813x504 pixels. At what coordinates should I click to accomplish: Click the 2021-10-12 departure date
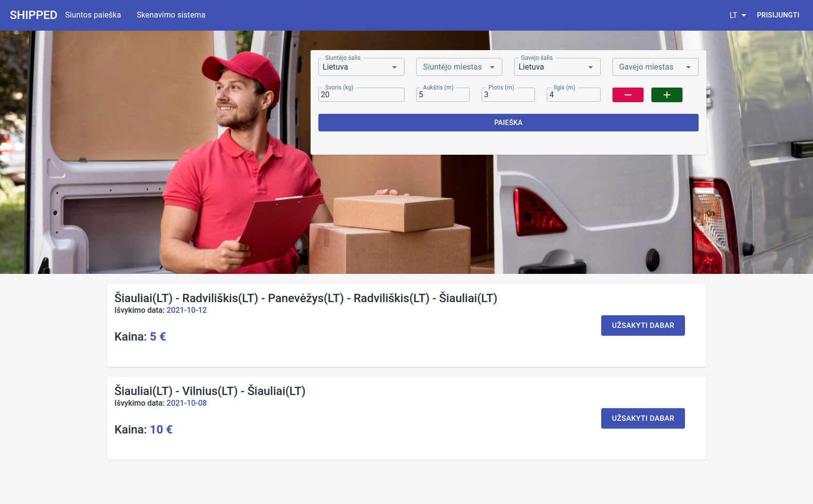coord(186,310)
